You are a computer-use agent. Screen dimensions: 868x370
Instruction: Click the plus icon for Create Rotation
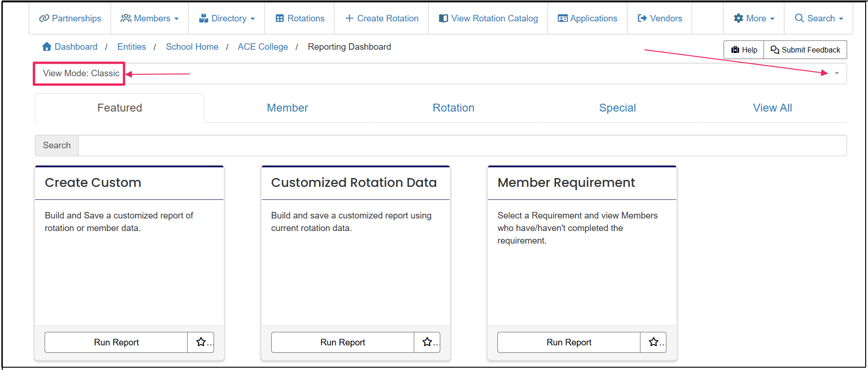[x=349, y=19]
